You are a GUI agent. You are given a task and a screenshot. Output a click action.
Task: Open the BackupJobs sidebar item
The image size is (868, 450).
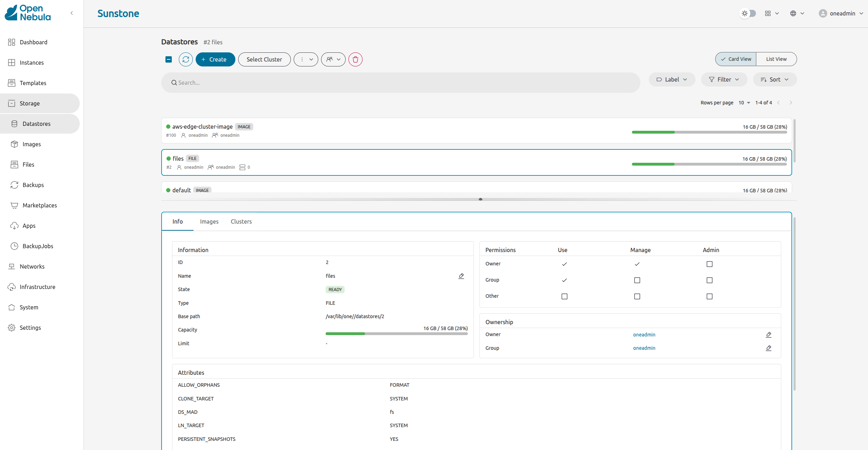coord(38,246)
